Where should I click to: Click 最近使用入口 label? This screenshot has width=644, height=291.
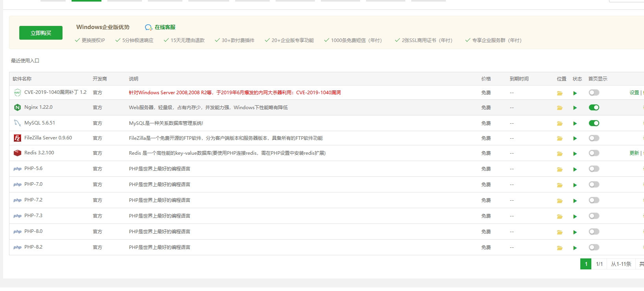[25, 61]
